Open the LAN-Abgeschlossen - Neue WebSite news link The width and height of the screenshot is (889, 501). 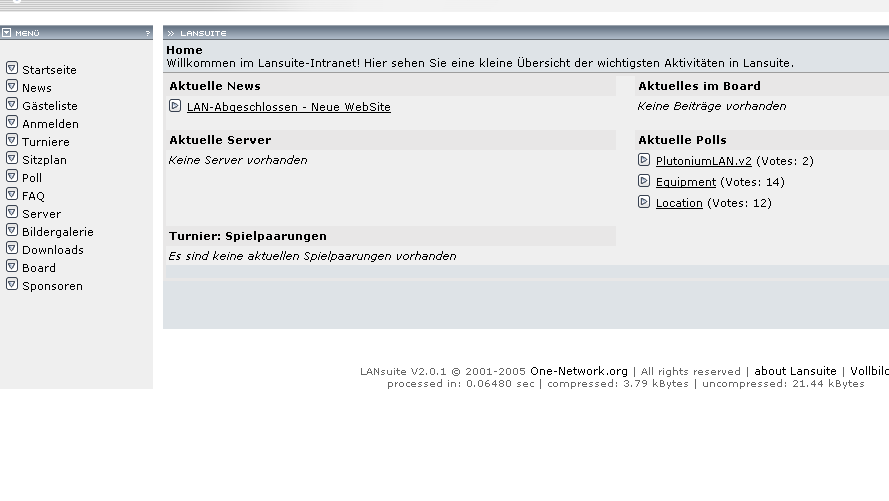[288, 107]
